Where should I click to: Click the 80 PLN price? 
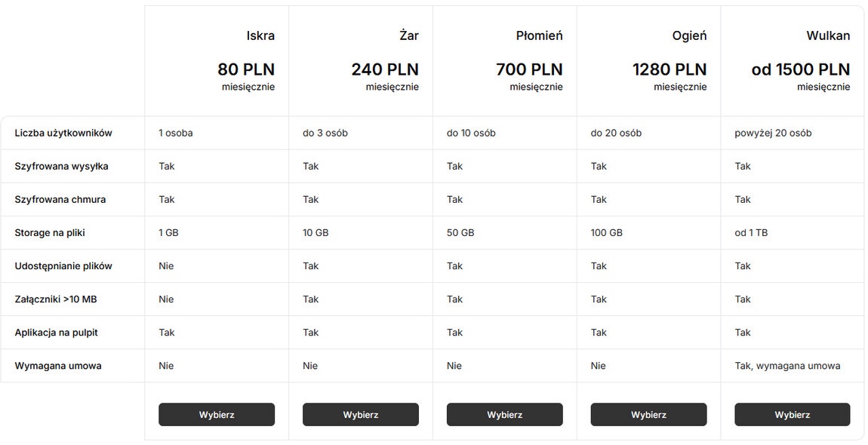(x=246, y=69)
